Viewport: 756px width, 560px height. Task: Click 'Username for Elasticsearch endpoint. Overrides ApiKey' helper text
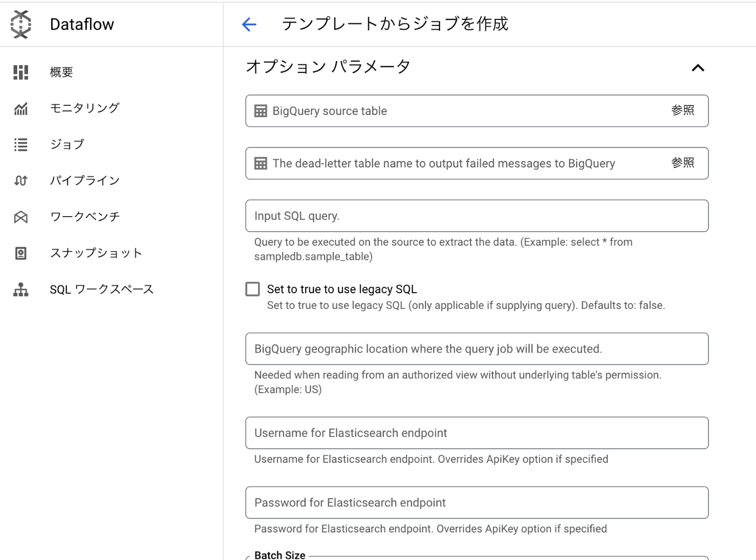(431, 460)
